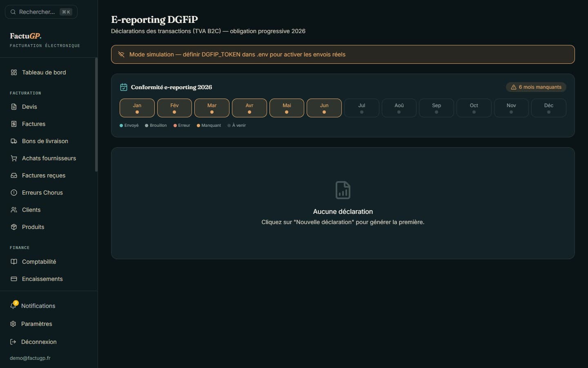588x368 pixels.
Task: Select the Jan month tile
Action: tap(137, 108)
